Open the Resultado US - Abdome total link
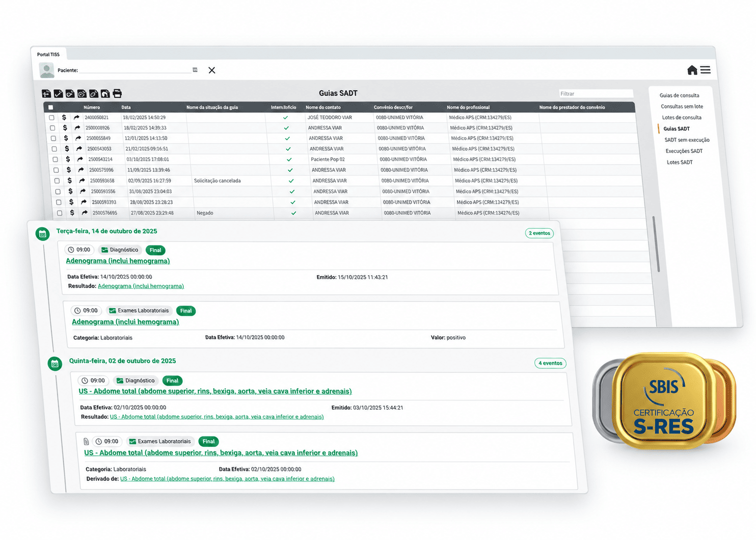Viewport: 756px width, 540px height. pos(217,417)
